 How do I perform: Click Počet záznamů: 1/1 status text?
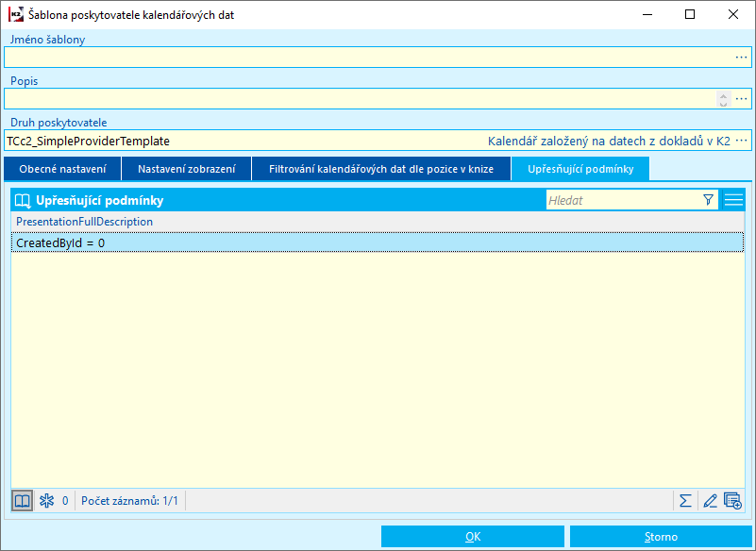pyautogui.click(x=129, y=501)
